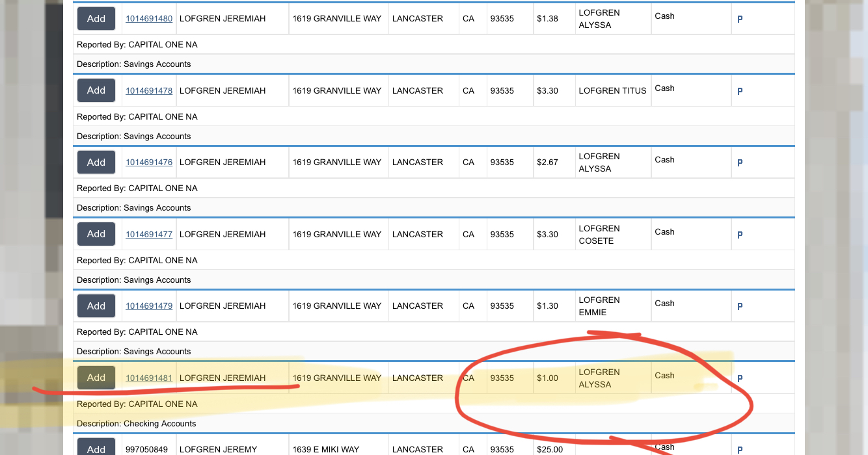This screenshot has height=455, width=868.
Task: Select the amount $1.00
Action: click(547, 378)
